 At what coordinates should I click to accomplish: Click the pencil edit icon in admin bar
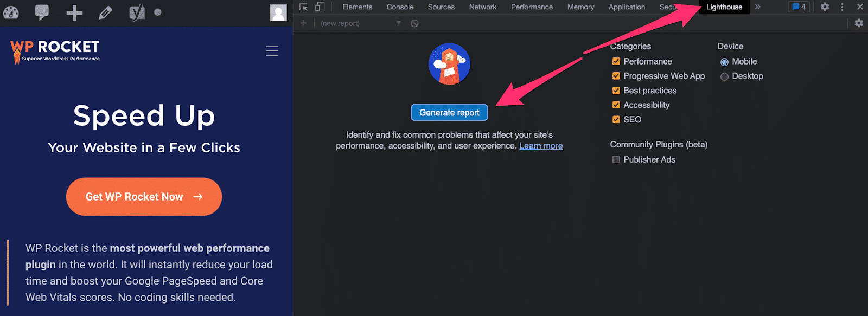[x=105, y=12]
